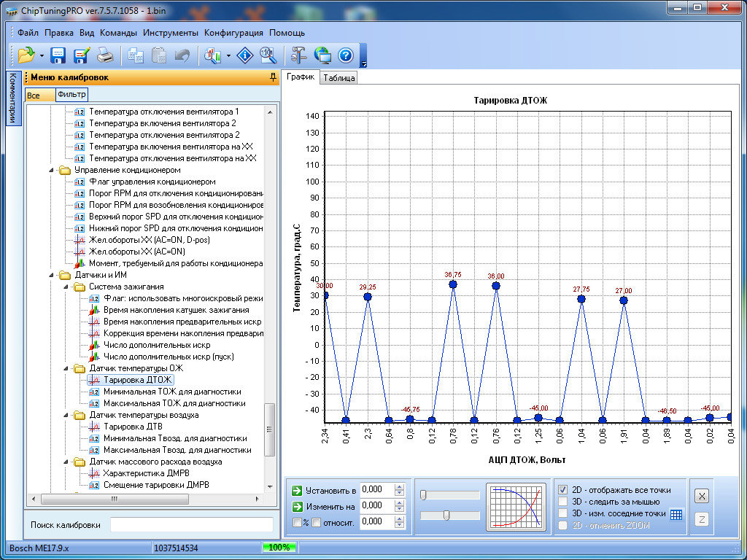This screenshot has width=747, height=560.
Task: Click the open file folder icon
Action: coord(26,55)
